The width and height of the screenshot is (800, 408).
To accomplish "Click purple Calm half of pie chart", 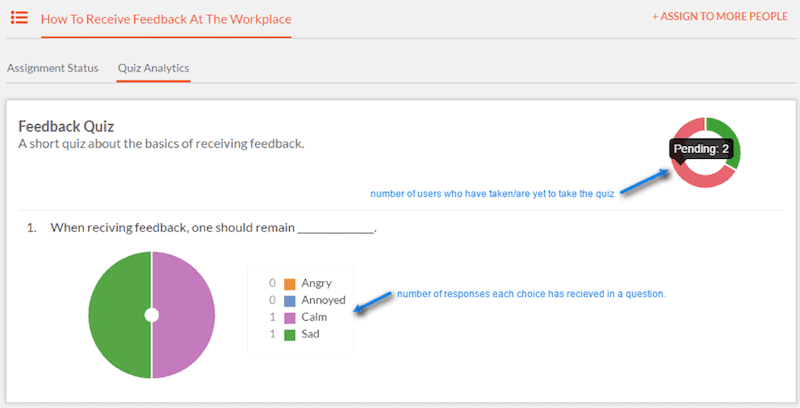I will [x=184, y=315].
